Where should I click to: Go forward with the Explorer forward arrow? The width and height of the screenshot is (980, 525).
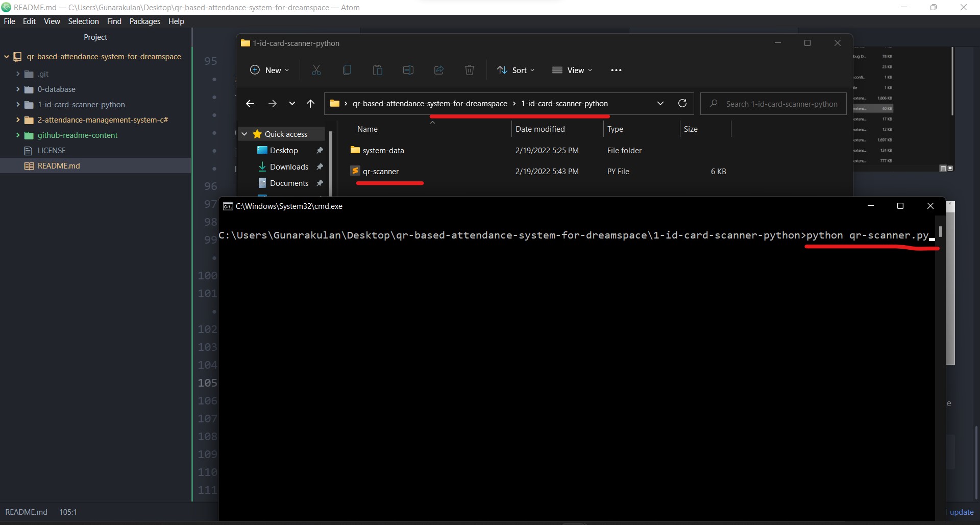[272, 104]
